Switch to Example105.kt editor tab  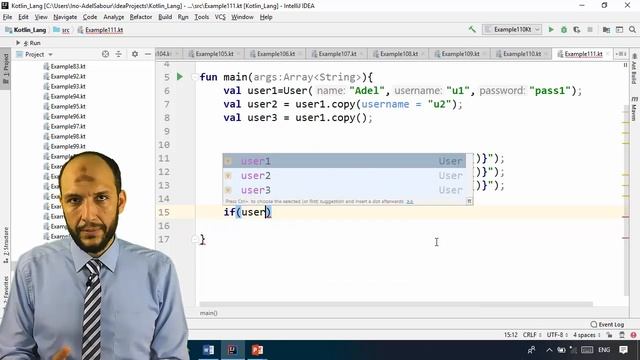pos(214,54)
